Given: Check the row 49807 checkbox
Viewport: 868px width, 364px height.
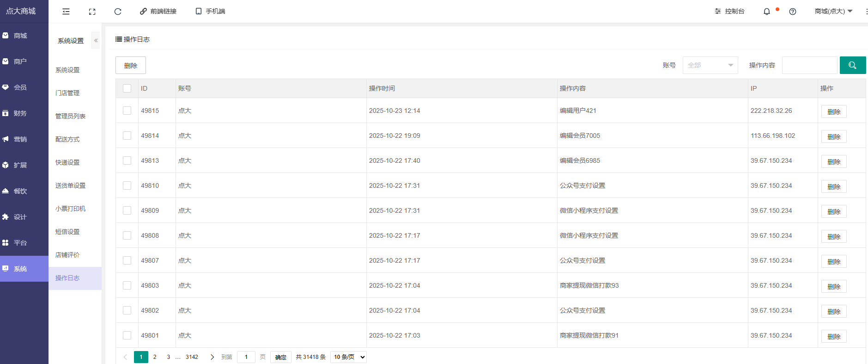Looking at the screenshot, I should point(127,260).
